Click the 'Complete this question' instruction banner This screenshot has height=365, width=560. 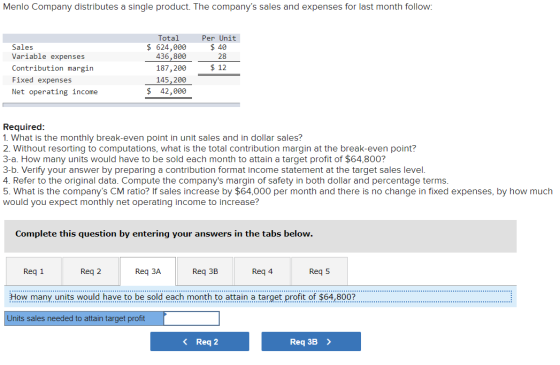click(x=260, y=236)
